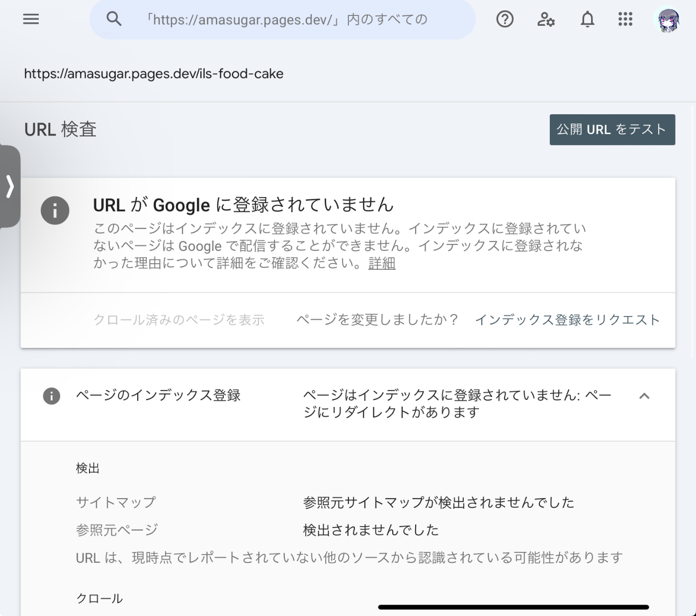This screenshot has height=616, width=696.
Task: Click the ページのインデックス登録 heading
Action: (158, 395)
